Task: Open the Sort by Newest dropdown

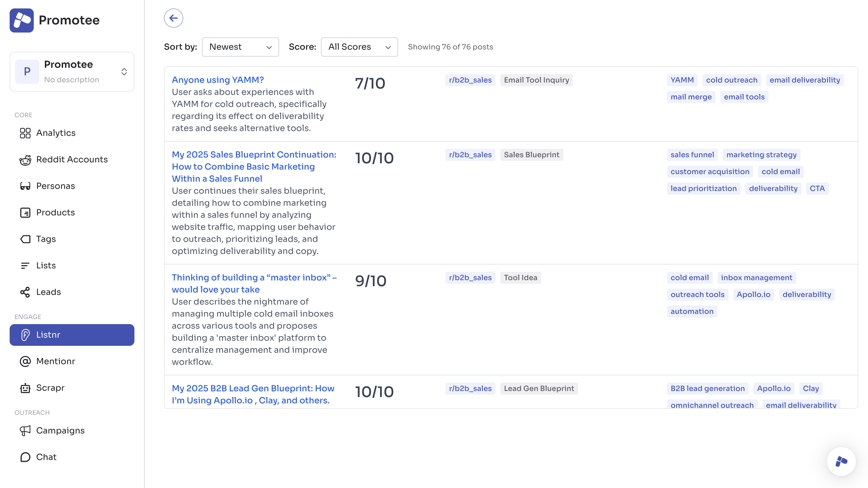Action: (x=240, y=47)
